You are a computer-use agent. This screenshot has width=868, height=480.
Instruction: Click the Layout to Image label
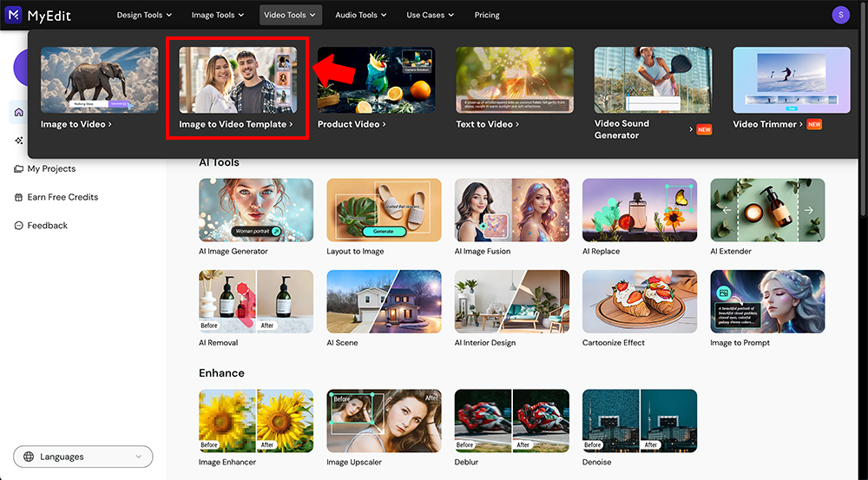(355, 252)
